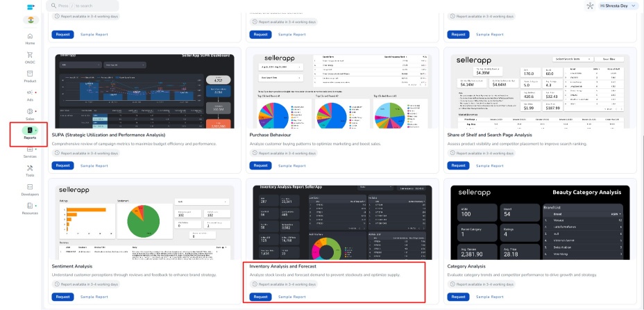This screenshot has width=644, height=310.
Task: View Sample Report for Purchase Behaviour
Action: click(292, 165)
